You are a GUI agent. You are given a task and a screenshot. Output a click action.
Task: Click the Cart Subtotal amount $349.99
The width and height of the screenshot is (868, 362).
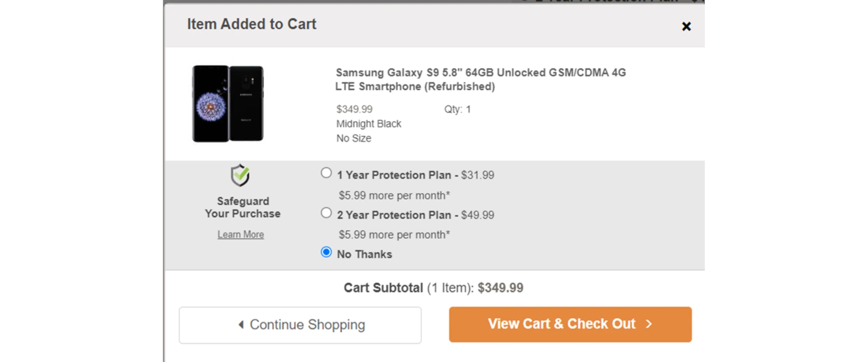(x=500, y=288)
